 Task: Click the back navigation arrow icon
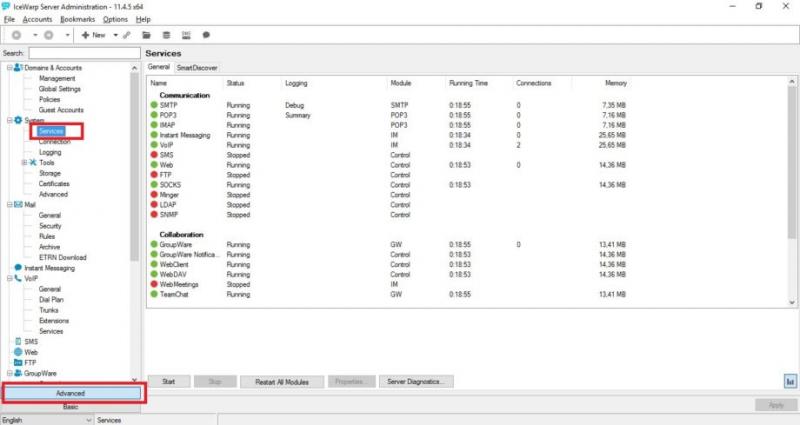pos(17,35)
